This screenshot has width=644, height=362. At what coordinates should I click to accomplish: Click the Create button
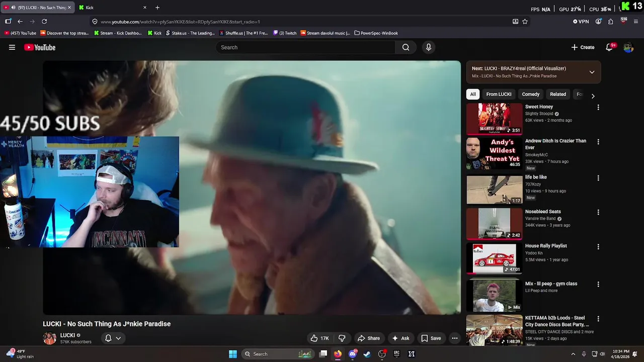(583, 47)
